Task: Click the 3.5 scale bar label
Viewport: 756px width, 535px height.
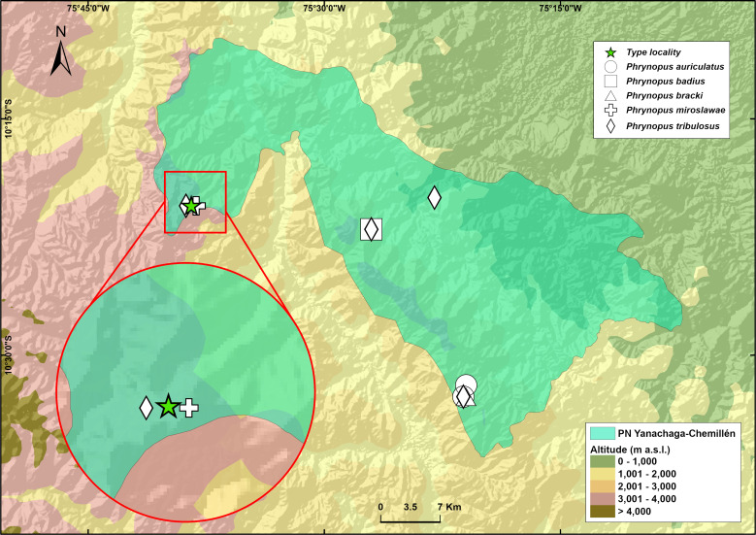Action: pyautogui.click(x=411, y=507)
